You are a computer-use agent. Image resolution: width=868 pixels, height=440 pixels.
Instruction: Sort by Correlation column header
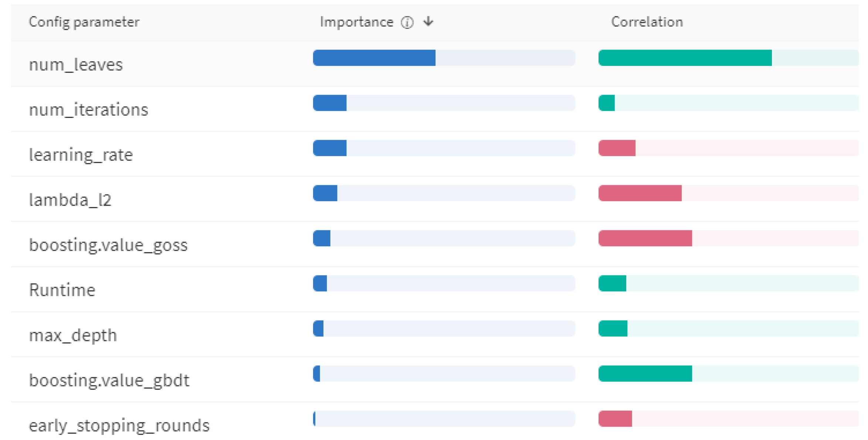pos(647,22)
